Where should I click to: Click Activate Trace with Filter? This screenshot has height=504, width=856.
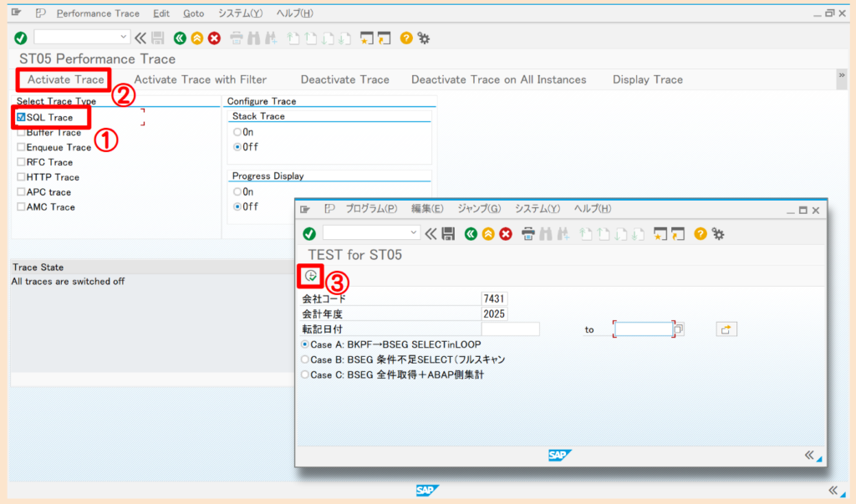201,79
